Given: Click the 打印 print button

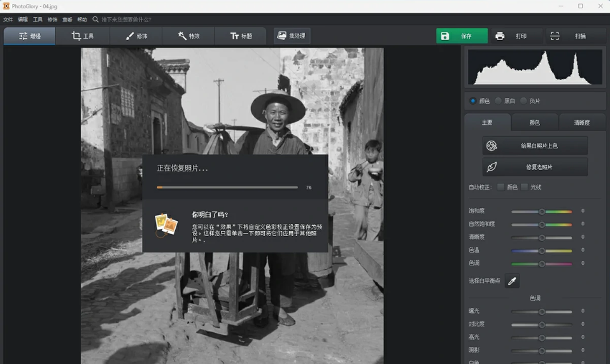Looking at the screenshot, I should [x=516, y=36].
